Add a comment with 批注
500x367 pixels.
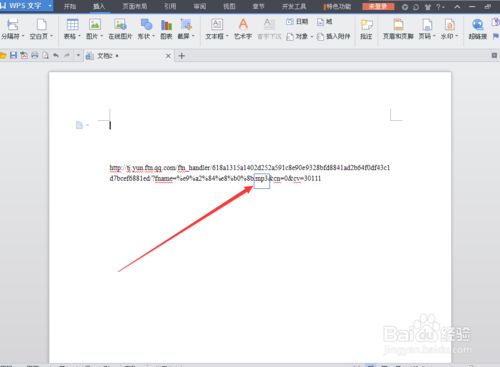[366, 29]
